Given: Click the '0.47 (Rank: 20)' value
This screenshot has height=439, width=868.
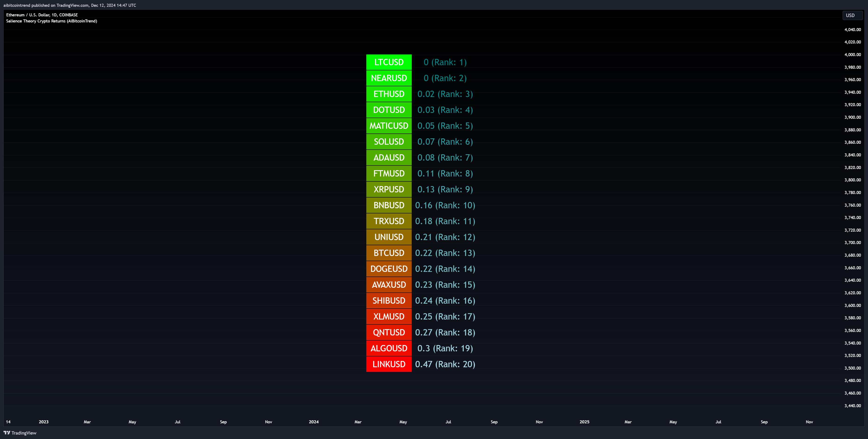Looking at the screenshot, I should click(445, 364).
